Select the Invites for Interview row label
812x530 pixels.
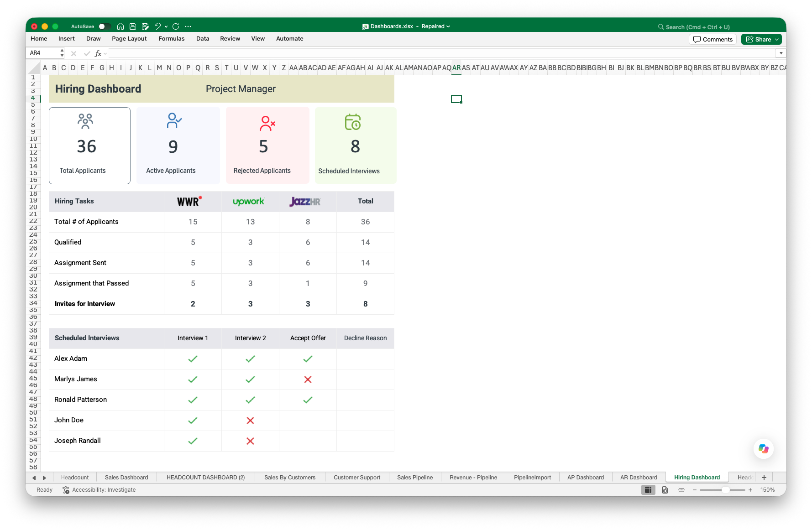coord(85,304)
